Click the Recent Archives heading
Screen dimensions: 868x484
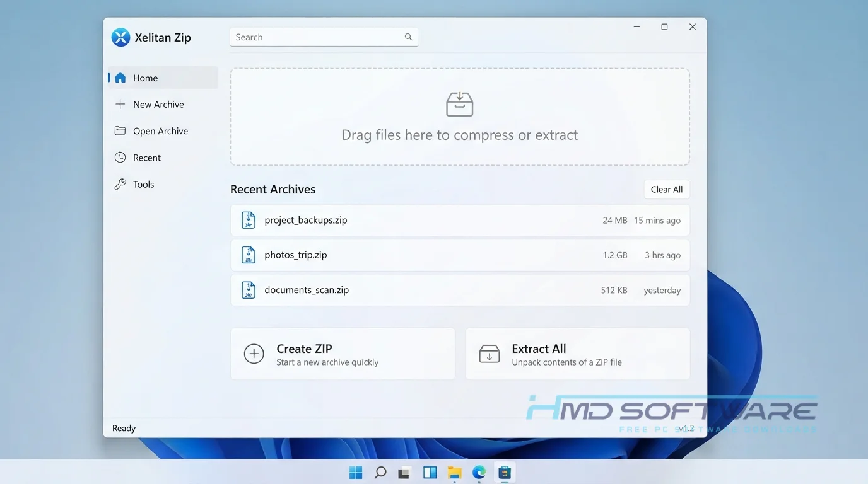click(x=273, y=189)
